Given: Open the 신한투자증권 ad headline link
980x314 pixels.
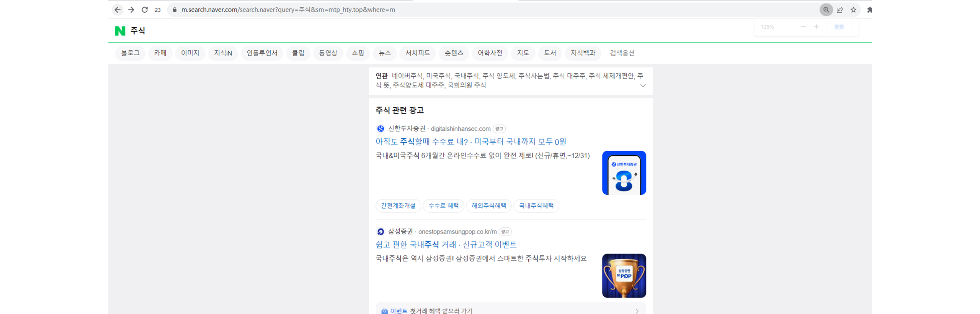Looking at the screenshot, I should point(470,141).
